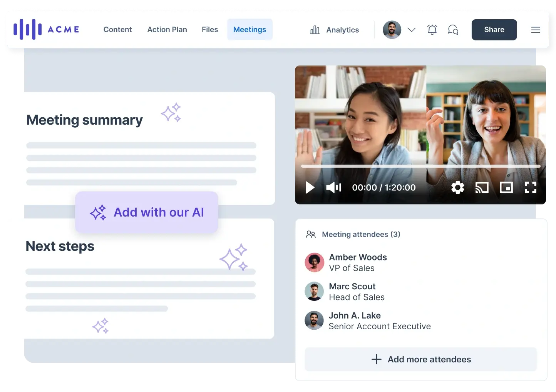
Task: Select the Meetings tab
Action: [250, 30]
